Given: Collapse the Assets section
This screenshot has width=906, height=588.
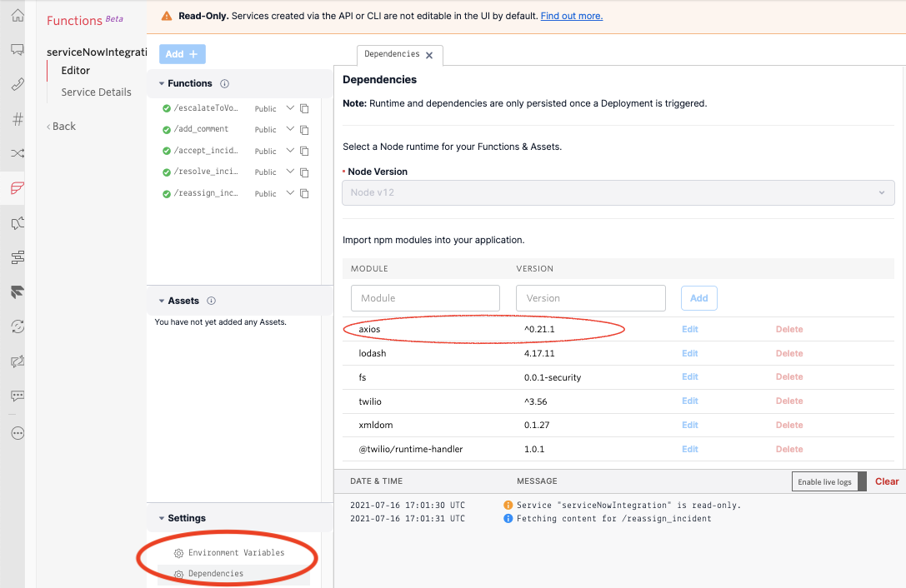Looking at the screenshot, I should click(162, 301).
